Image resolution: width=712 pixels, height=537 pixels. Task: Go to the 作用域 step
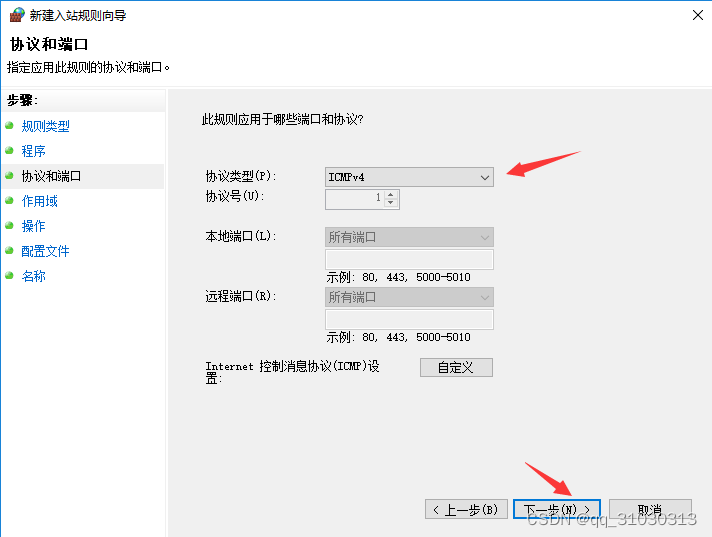[x=40, y=201]
